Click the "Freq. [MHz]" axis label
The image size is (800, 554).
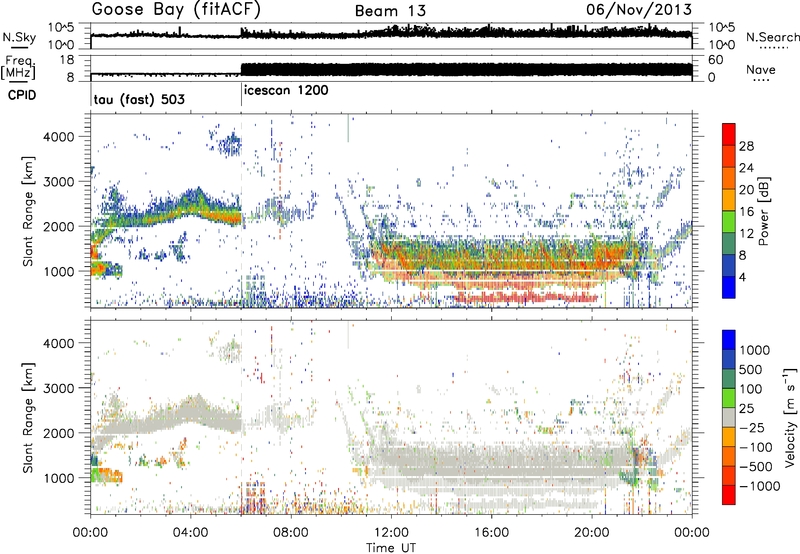coord(18,67)
